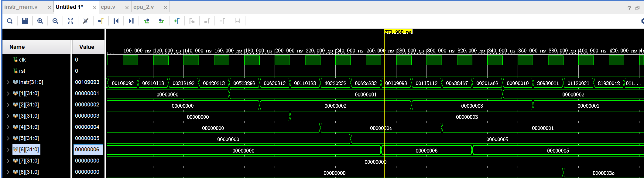Expand the [1][31:0] register bus

[x=8, y=93]
